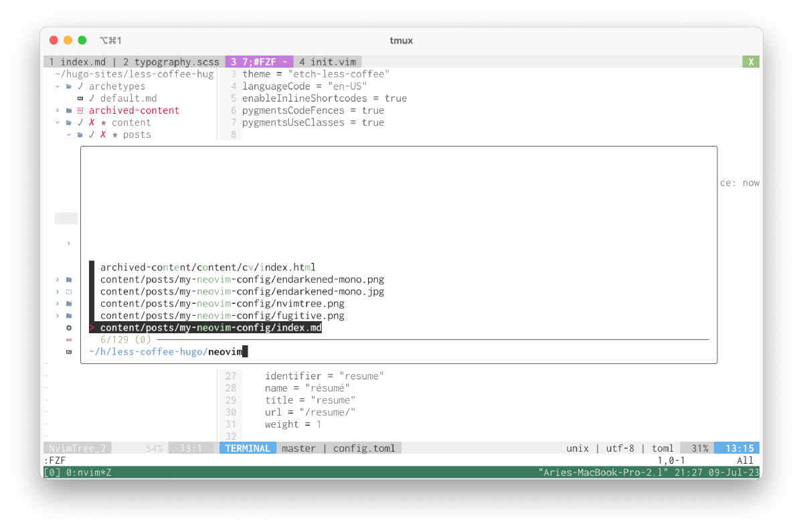Collapse the content folder chevron
Screen dimensions: 803x532
58,122
